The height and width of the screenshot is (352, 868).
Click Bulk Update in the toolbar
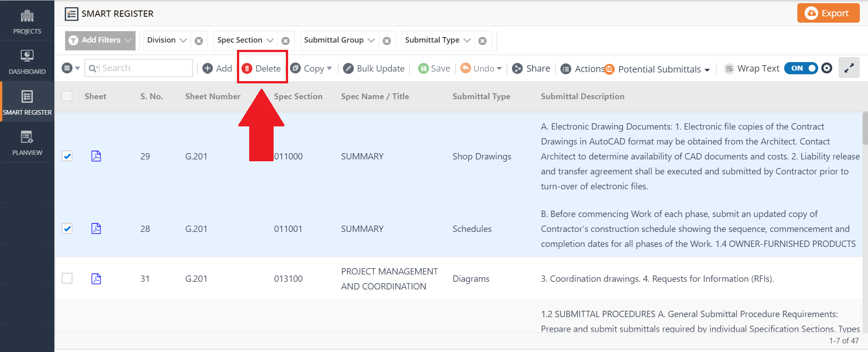(x=374, y=68)
